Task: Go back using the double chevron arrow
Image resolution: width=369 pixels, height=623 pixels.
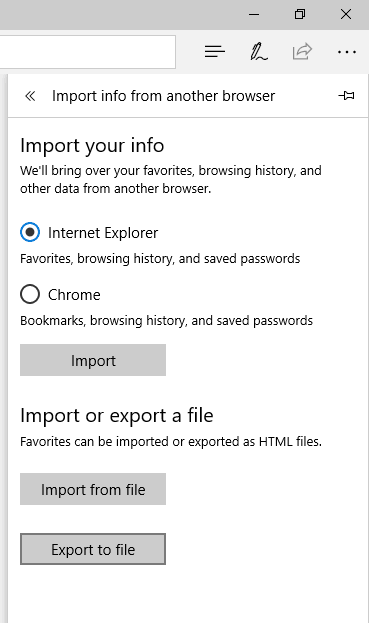Action: coord(30,96)
